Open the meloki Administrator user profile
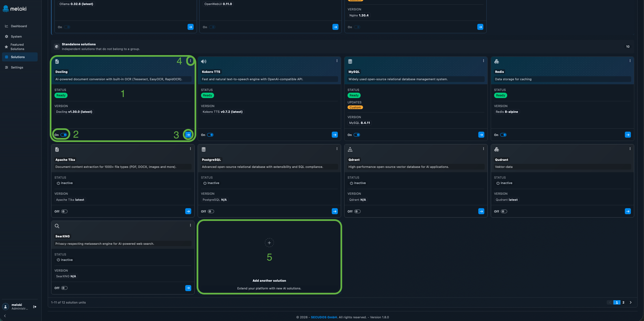 click(x=15, y=307)
